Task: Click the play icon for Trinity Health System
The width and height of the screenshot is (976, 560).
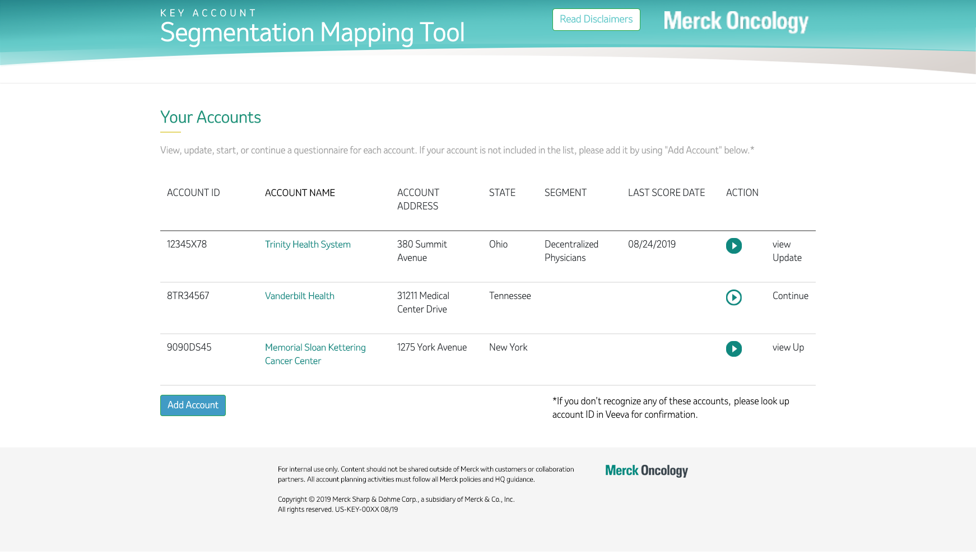Action: click(733, 246)
